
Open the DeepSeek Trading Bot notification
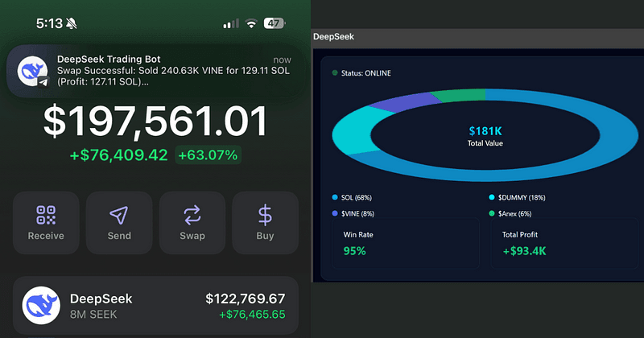point(155,71)
